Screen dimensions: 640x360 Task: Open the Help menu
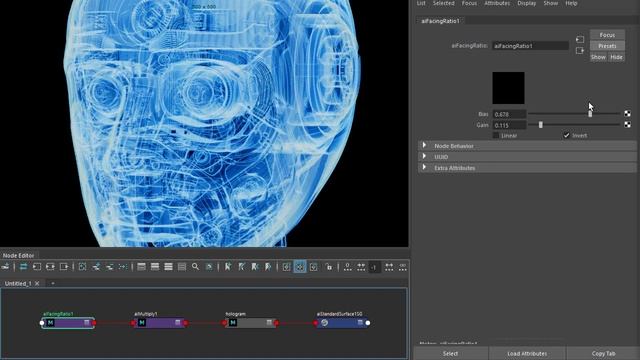coord(571,3)
